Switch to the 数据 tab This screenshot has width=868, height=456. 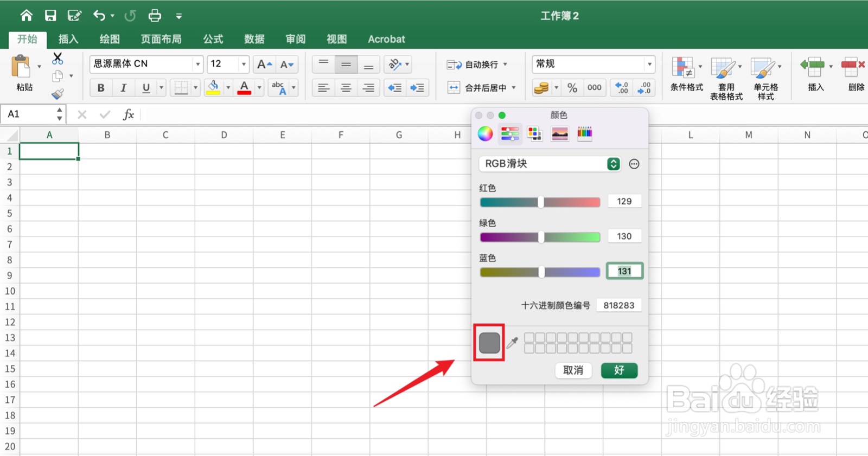(254, 39)
